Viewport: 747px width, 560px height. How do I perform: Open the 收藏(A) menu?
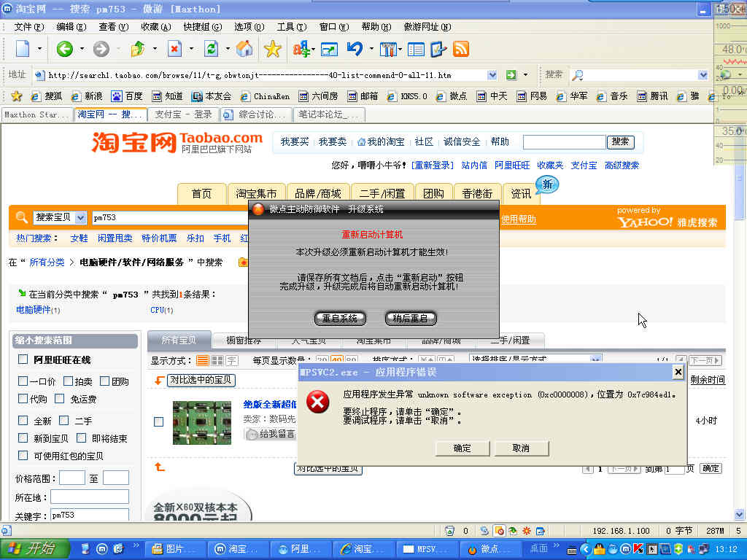pos(156,27)
